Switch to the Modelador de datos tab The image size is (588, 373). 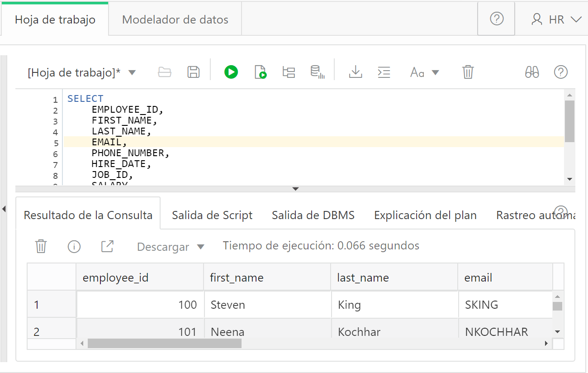coord(175,19)
